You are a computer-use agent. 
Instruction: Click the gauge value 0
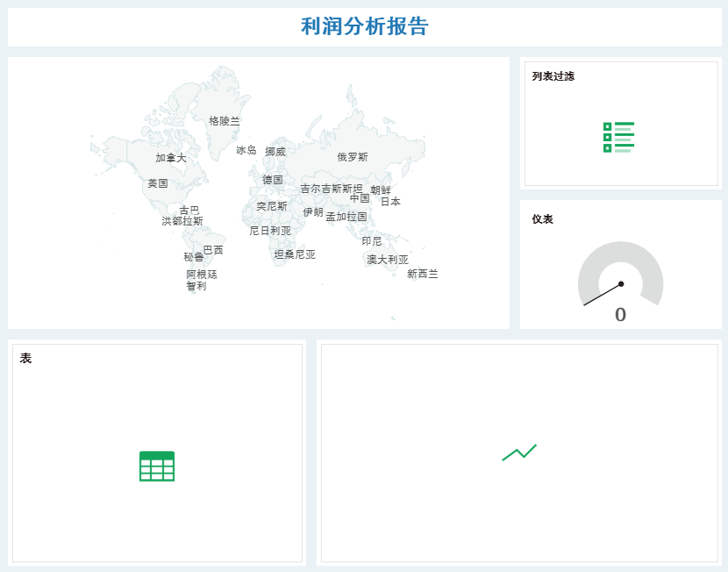point(621,313)
